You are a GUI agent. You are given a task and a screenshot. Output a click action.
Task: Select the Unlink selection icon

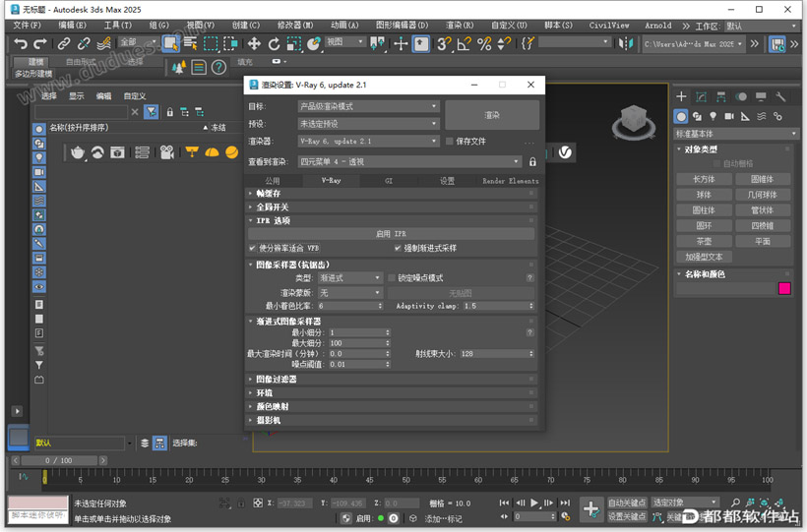(x=84, y=43)
